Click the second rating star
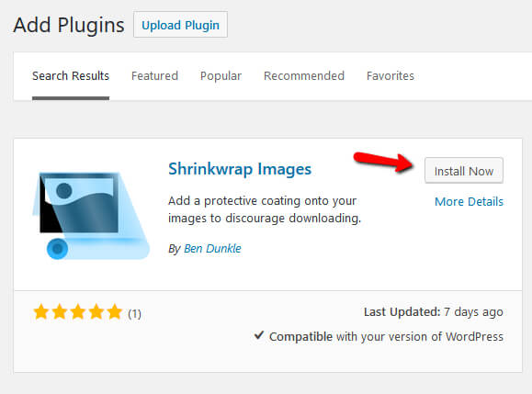This screenshot has width=532, height=394. coord(60,312)
